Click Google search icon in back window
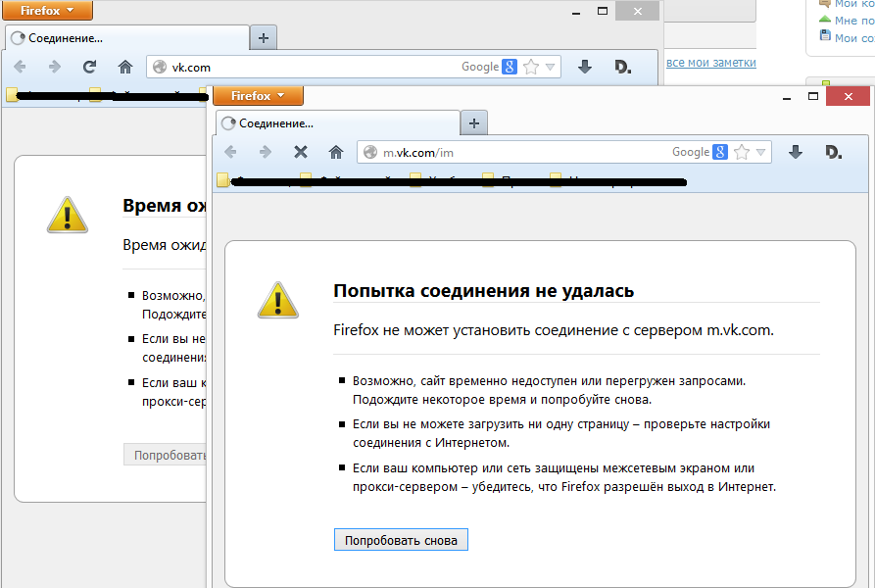This screenshot has height=588, width=875. click(x=510, y=67)
